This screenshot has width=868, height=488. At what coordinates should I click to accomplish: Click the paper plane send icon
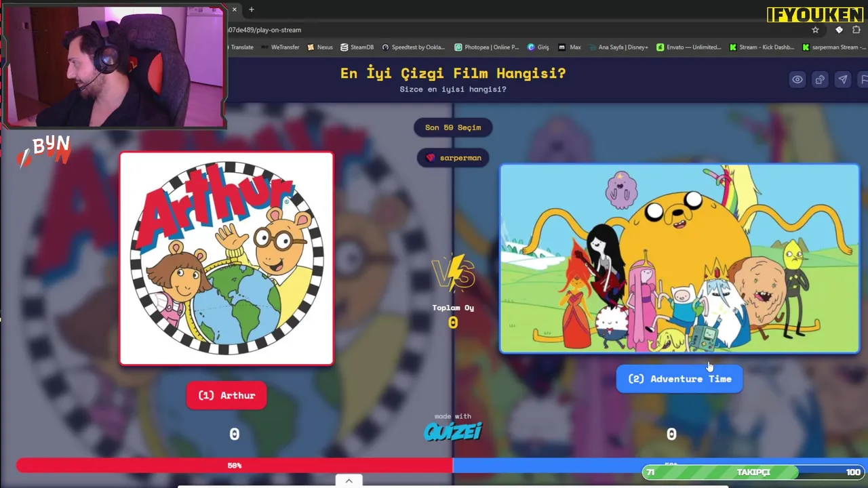[842, 79]
